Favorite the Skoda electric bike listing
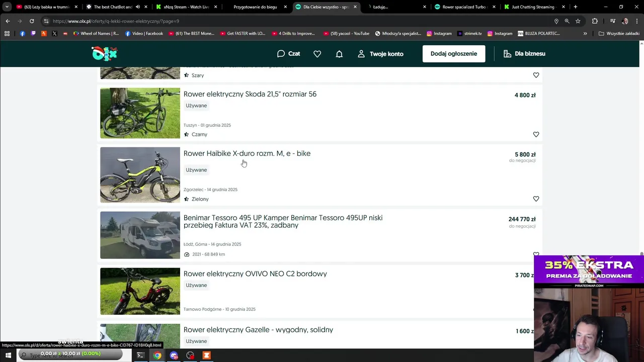Viewport: 644px width, 362px height. (536, 134)
